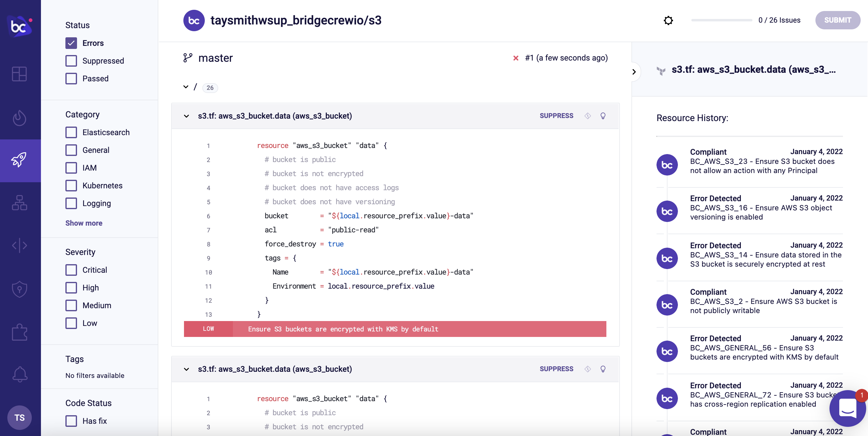The height and width of the screenshot is (436, 868).
Task: Click SUPPRESS on the second resource block
Action: pos(556,369)
